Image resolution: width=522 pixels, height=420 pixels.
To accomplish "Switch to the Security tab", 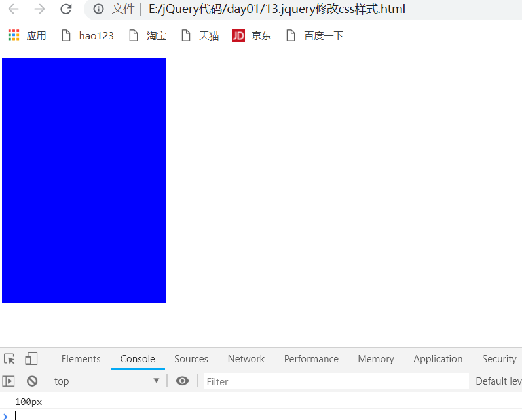I will tap(499, 359).
